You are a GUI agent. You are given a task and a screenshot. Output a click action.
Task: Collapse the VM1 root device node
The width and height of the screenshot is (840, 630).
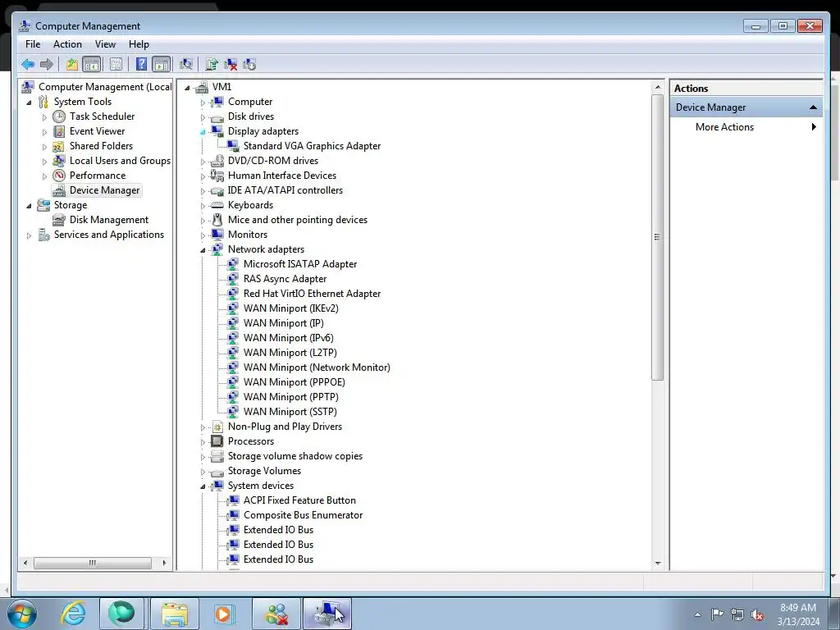pos(187,87)
